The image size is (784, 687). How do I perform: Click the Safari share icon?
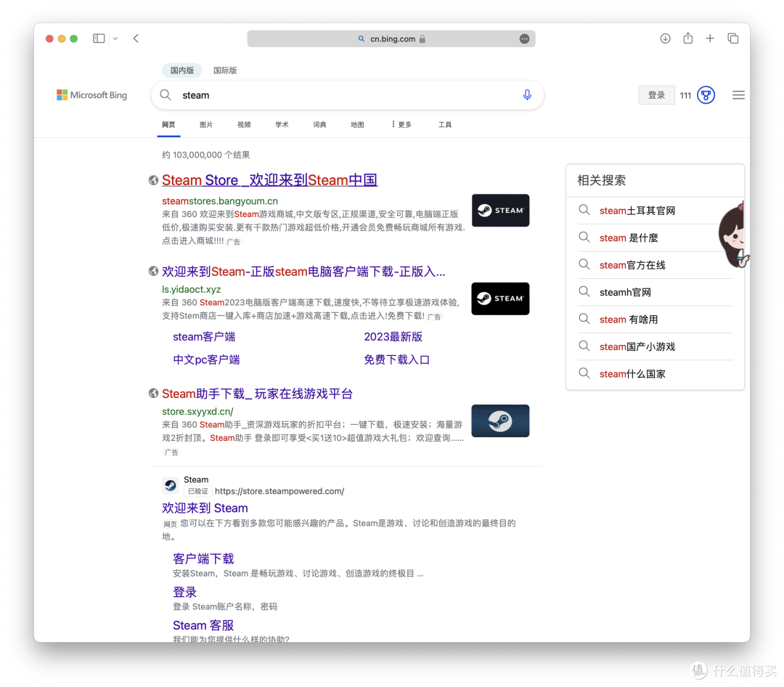688,38
